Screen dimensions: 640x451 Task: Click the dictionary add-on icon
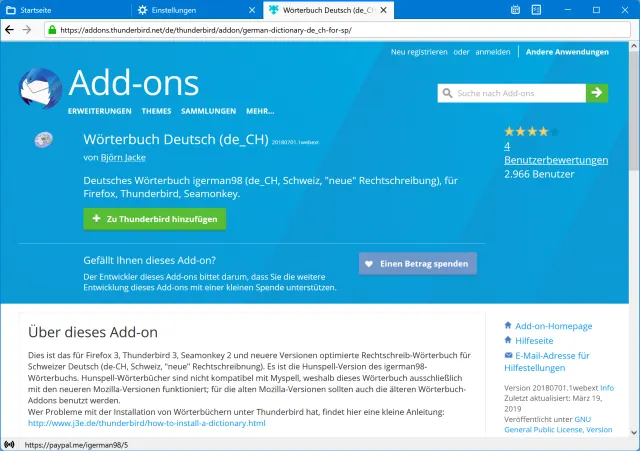click(x=43, y=140)
